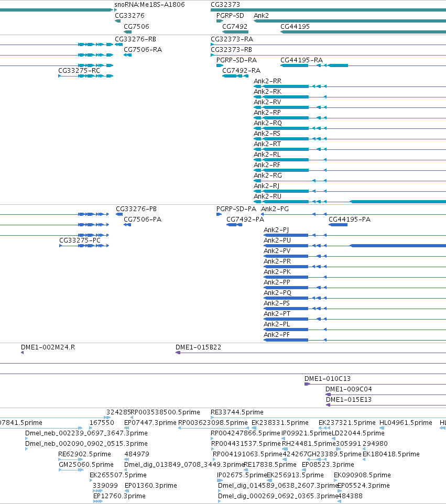Image resolution: width=446 pixels, height=504 pixels.
Task: Click transcript CG7492-RA
Action: coord(241,70)
